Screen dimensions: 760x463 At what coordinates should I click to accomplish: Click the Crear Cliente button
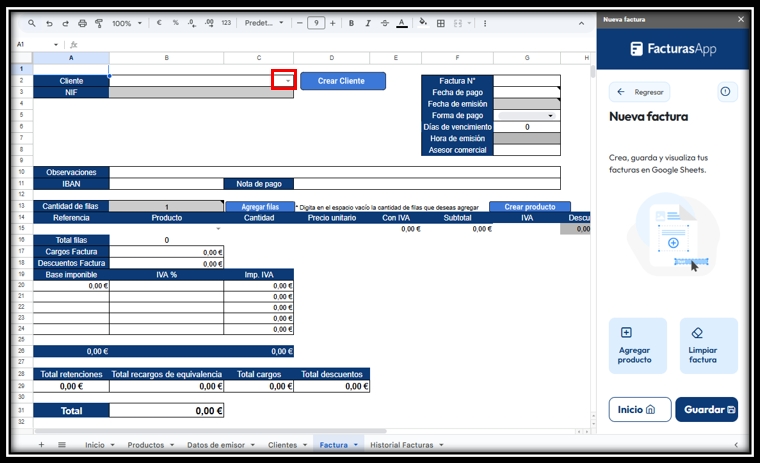[342, 81]
